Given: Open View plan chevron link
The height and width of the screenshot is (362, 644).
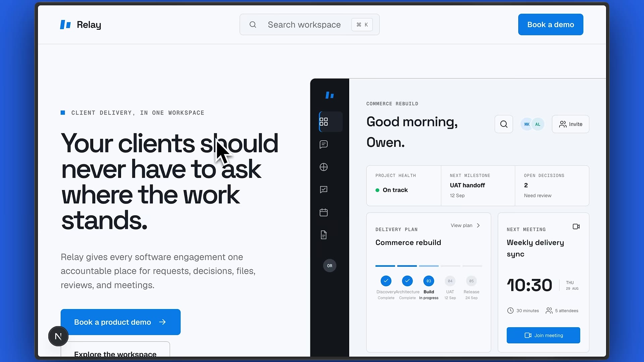Looking at the screenshot, I should tap(466, 226).
